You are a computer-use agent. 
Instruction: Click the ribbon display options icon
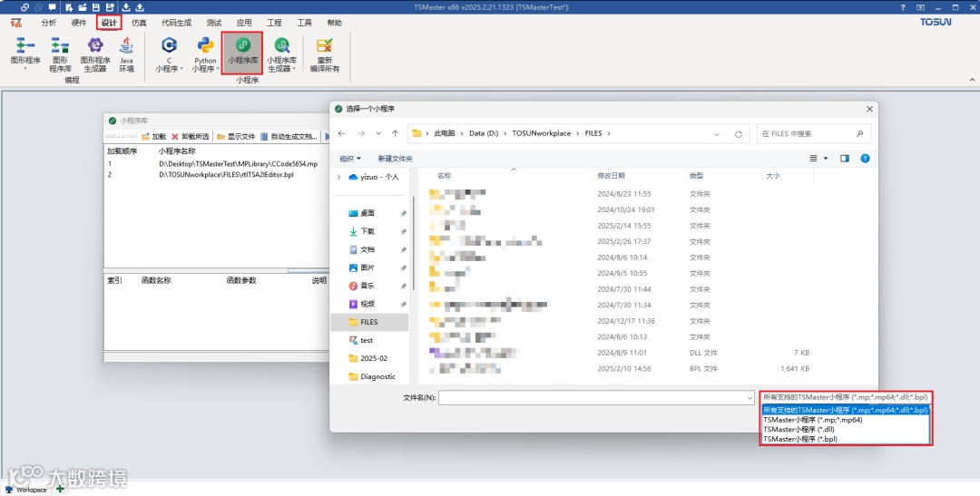tap(921, 7)
